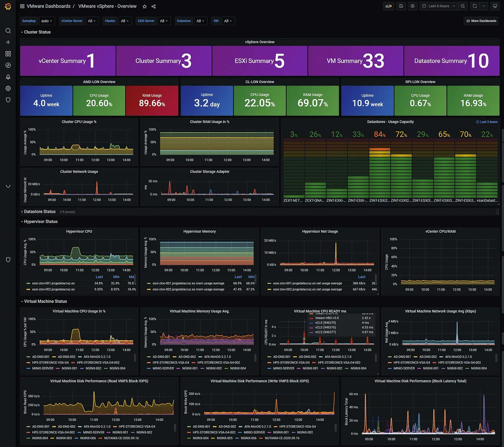Click the dashboards icon in breadcrumb
The image size is (504, 447).
pos(22,6)
